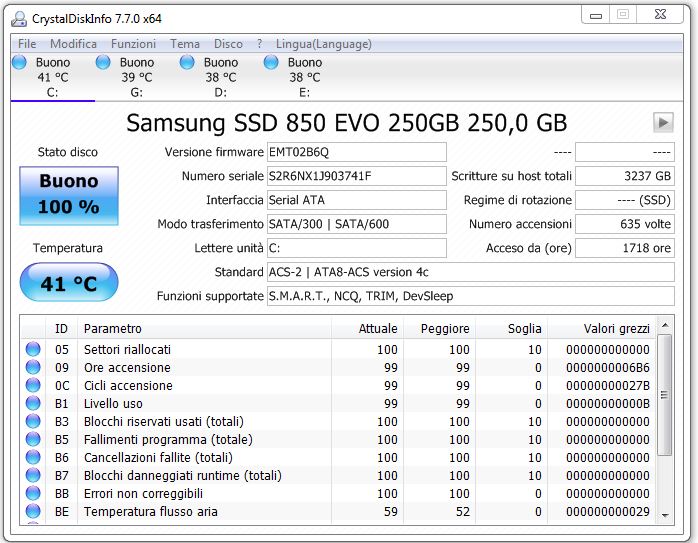Click the Numero seriale field
The image size is (698, 543).
point(357,176)
